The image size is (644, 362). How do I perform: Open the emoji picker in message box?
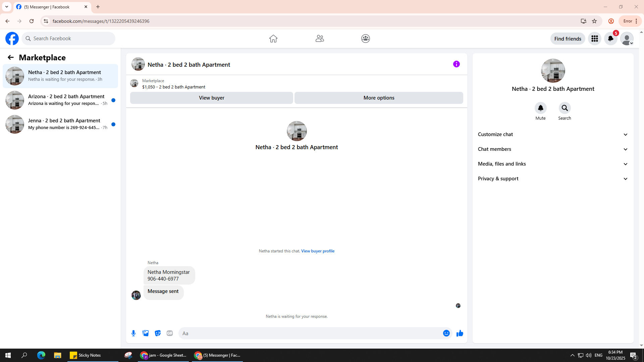(446, 333)
